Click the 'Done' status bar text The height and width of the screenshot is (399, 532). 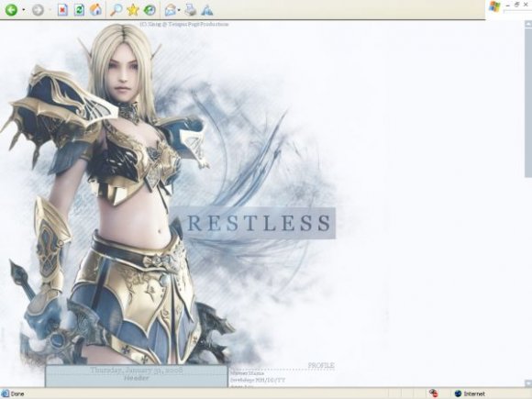[x=17, y=393]
